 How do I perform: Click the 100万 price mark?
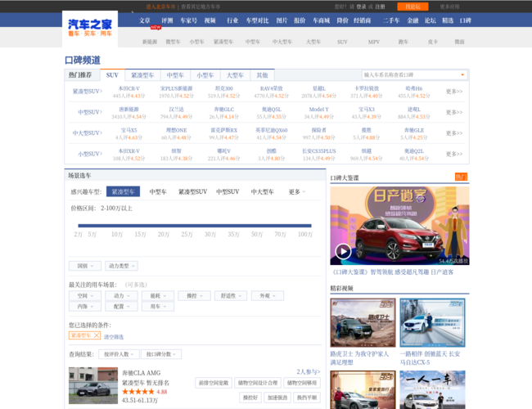tap(305, 234)
